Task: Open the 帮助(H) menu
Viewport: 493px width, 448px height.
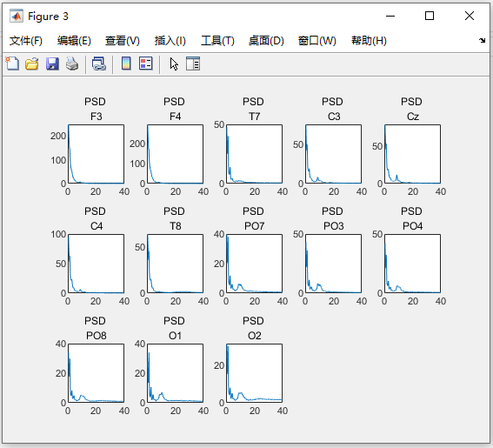Action: pos(369,41)
